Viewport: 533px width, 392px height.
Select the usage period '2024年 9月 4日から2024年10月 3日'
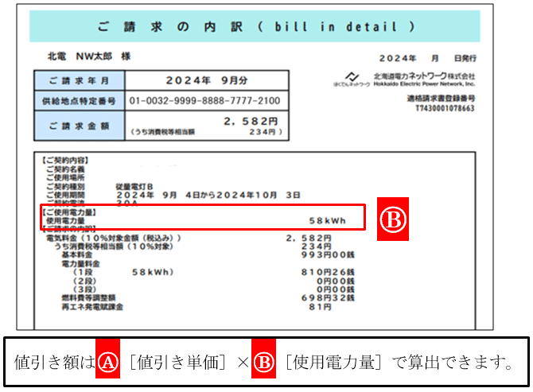tap(208, 195)
